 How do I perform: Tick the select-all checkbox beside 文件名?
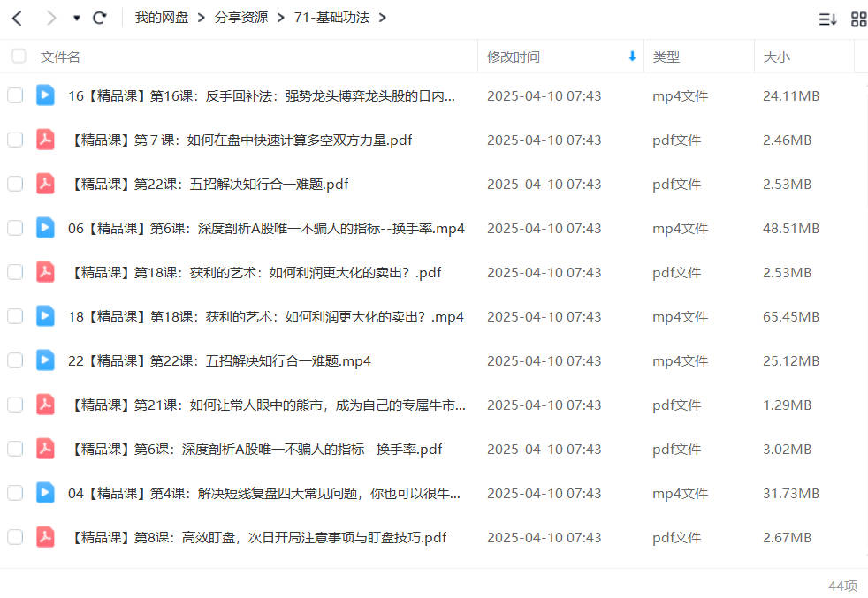[x=19, y=57]
